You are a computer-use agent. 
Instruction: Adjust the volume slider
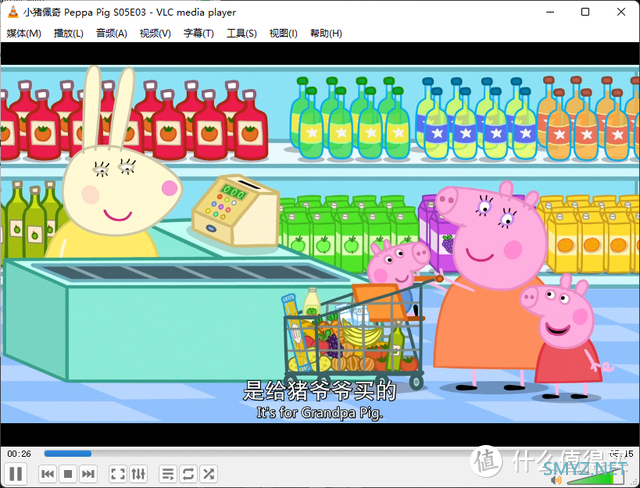[596, 478]
